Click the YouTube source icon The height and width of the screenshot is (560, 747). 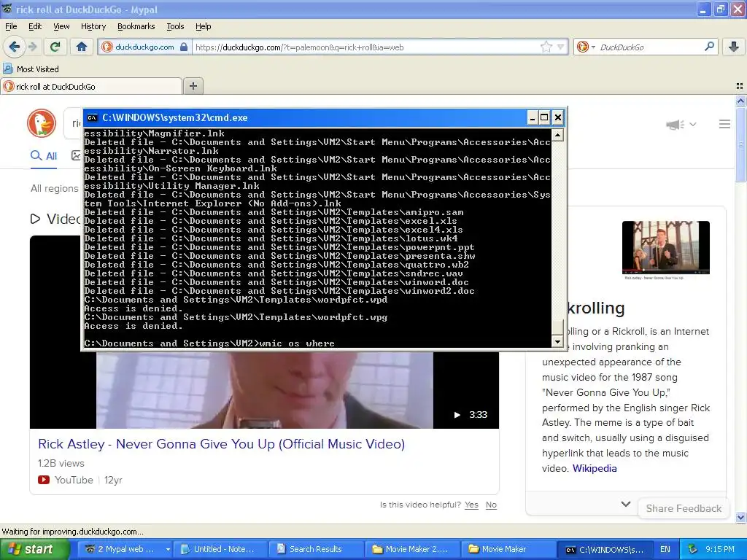[x=43, y=480]
